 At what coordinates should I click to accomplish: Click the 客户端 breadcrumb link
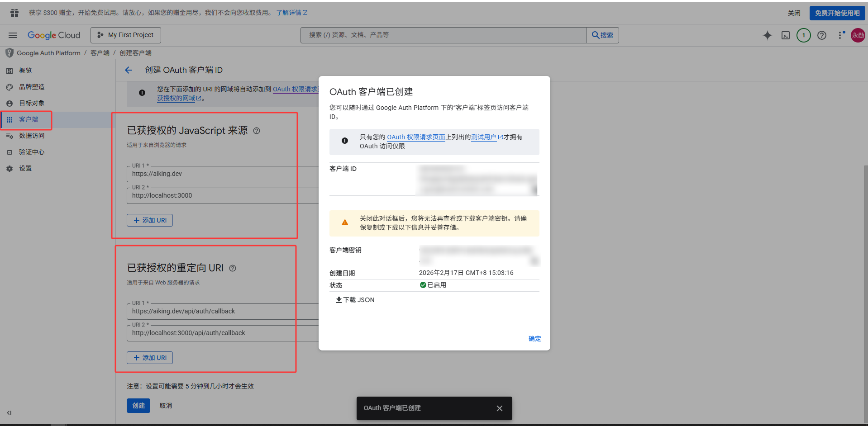100,53
